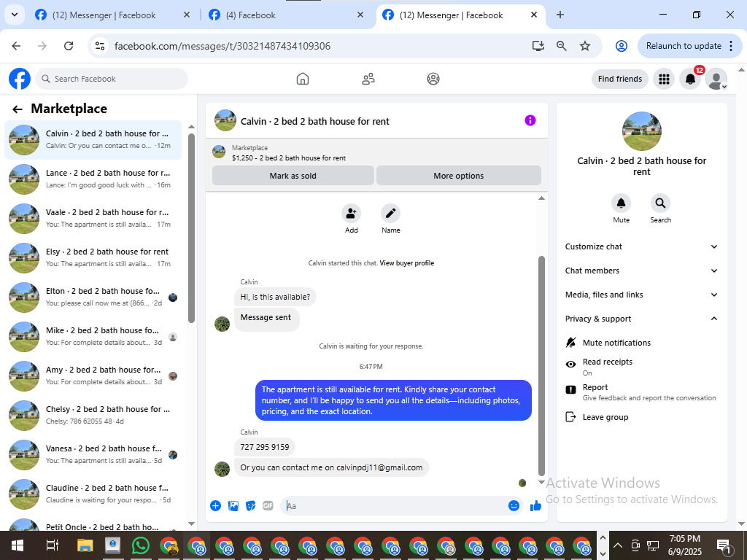Open Elsy conversation in chat list
The width and height of the screenshot is (747, 560).
(x=93, y=257)
